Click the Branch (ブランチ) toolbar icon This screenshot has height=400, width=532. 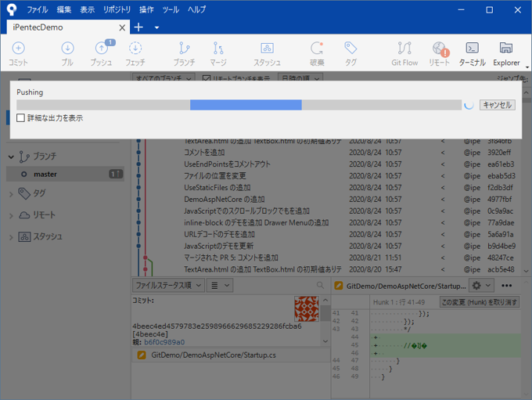(x=184, y=54)
